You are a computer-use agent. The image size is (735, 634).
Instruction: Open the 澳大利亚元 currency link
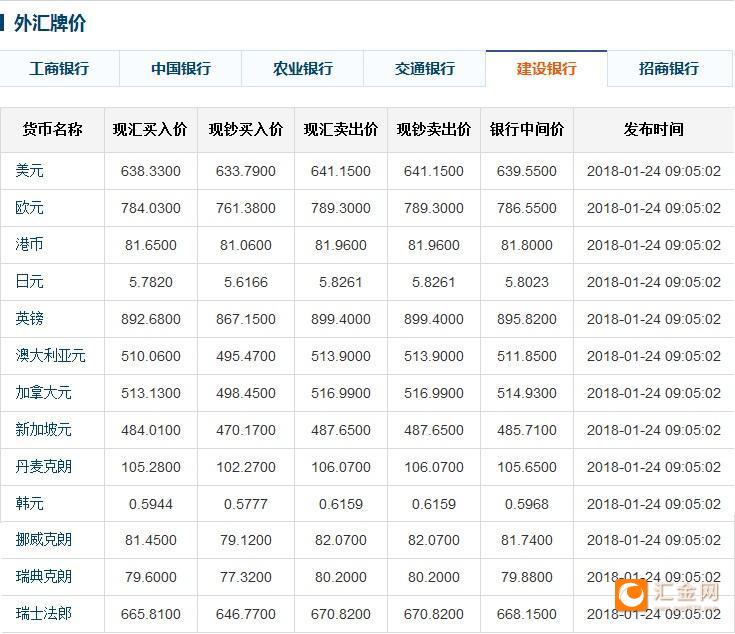[x=51, y=356]
